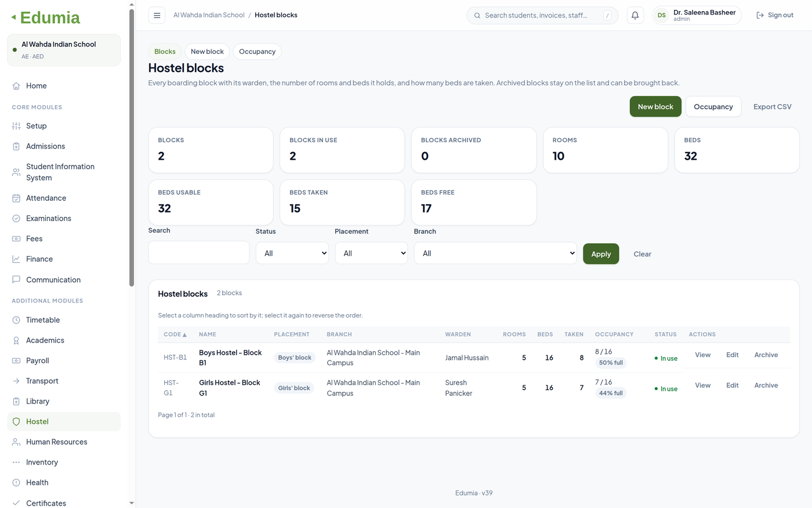Open the Branch filter dropdown
Screen dimensions: 812x508
(495, 253)
